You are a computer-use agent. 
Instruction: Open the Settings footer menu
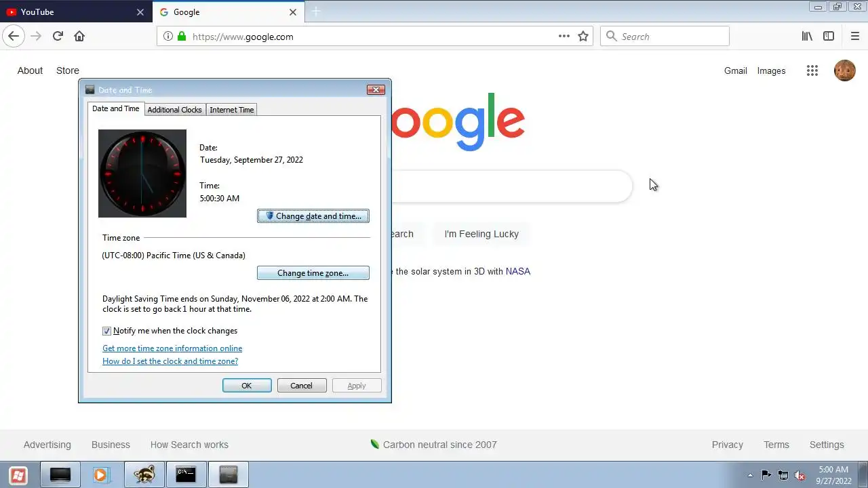point(827,445)
